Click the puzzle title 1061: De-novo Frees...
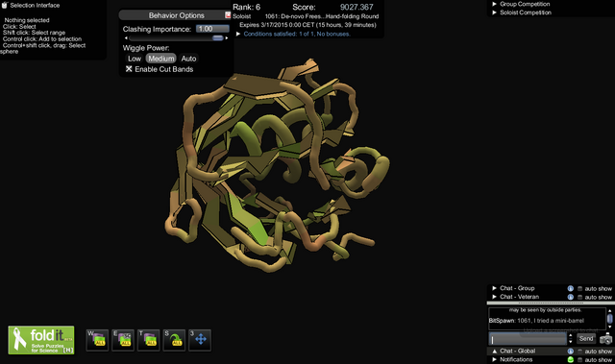This screenshot has height=364, width=615. (x=322, y=16)
